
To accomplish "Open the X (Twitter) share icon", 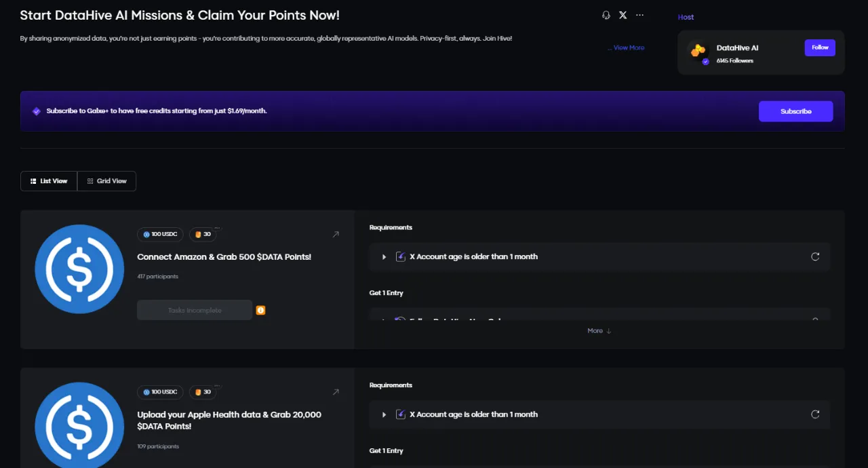I will 623,15.
